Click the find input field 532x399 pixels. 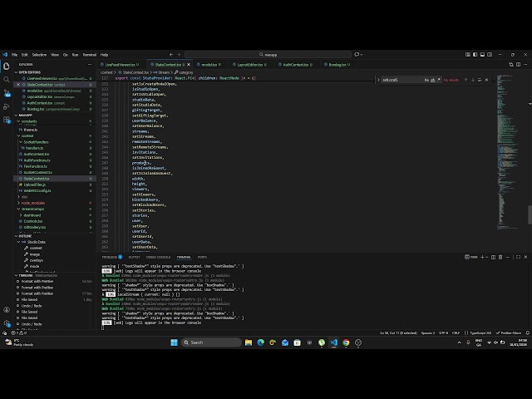point(402,80)
